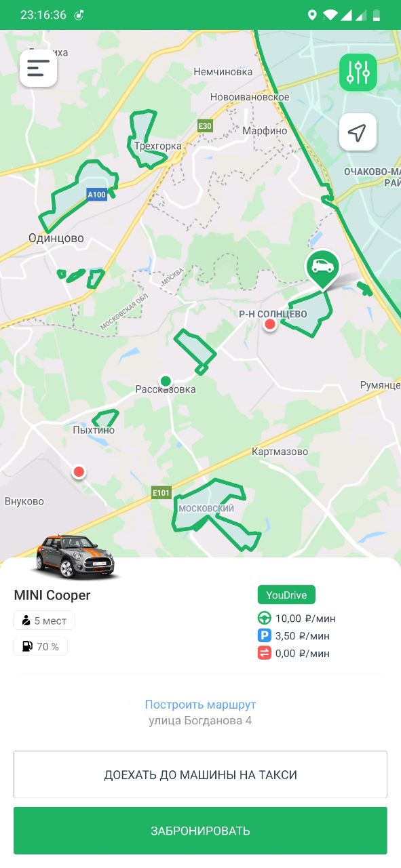
Task: Open the hamburger menu
Action: [x=39, y=68]
